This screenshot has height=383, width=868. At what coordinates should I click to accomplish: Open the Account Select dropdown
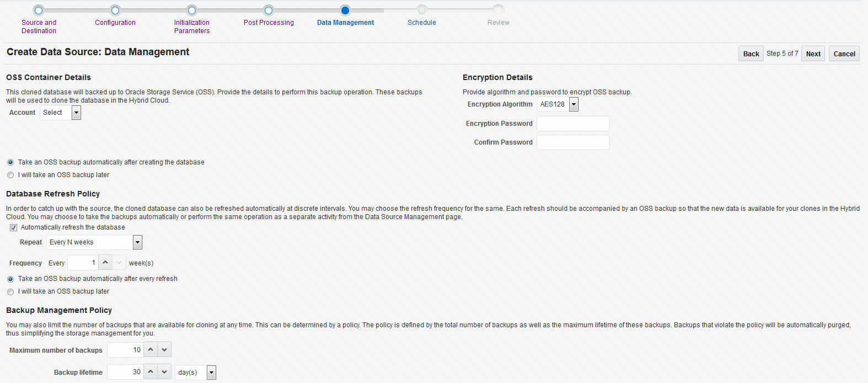(x=61, y=113)
